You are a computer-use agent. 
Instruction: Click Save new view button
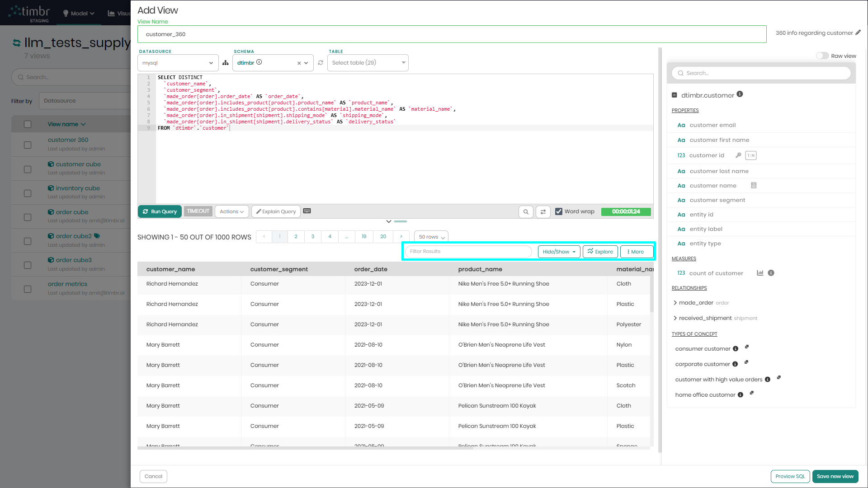(x=835, y=476)
